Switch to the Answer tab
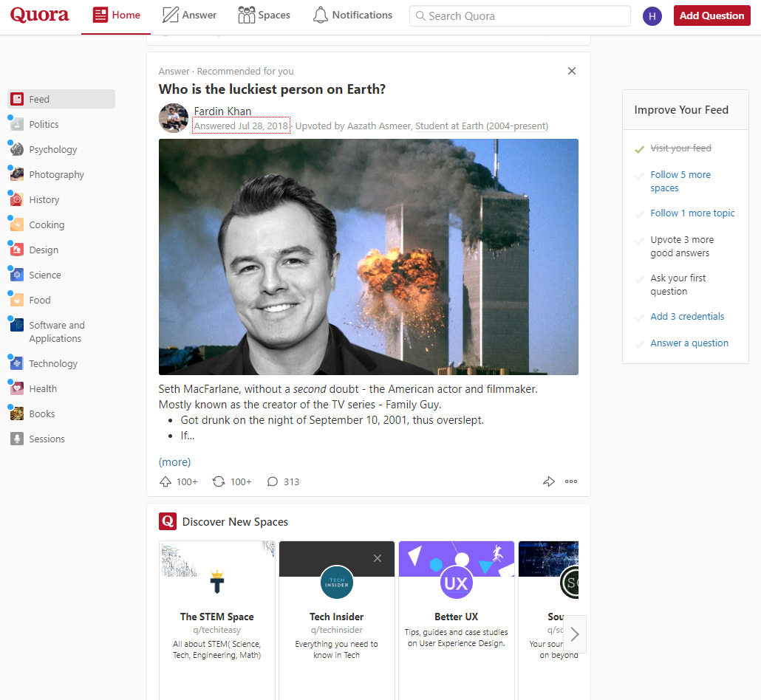Screen dimensions: 761x700 pos(189,15)
